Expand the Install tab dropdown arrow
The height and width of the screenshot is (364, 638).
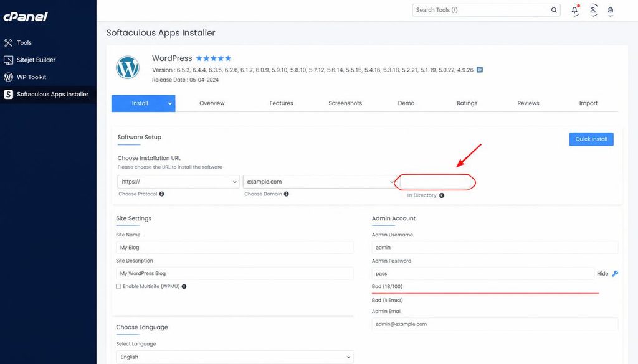[170, 103]
